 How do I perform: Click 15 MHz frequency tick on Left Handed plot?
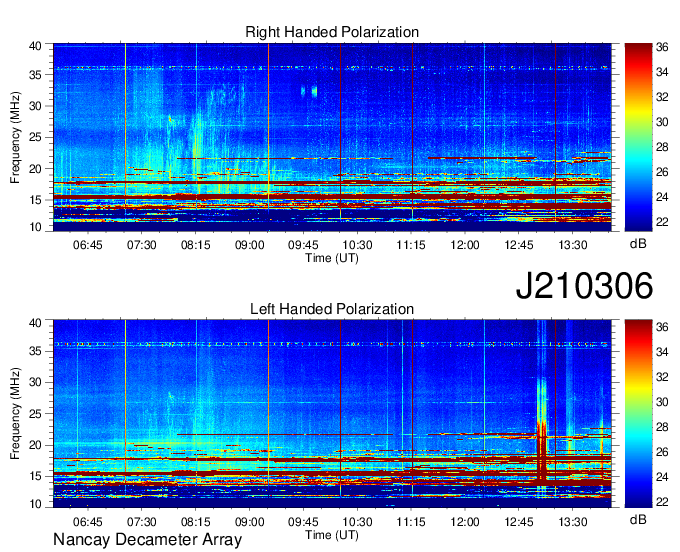pyautogui.click(x=35, y=476)
